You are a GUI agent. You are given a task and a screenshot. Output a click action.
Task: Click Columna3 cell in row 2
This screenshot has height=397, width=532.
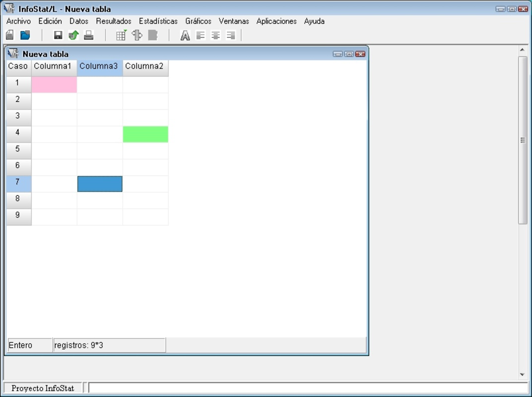(100, 101)
